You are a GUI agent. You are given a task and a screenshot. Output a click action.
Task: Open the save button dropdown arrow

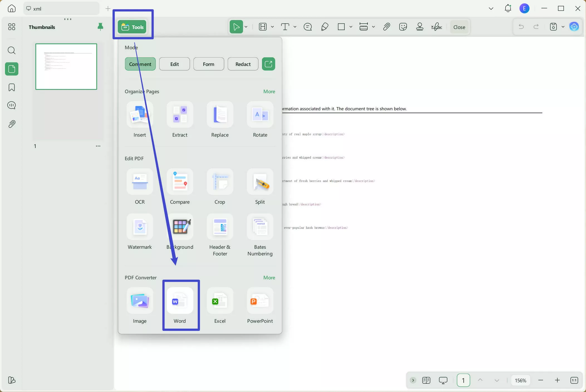point(563,27)
